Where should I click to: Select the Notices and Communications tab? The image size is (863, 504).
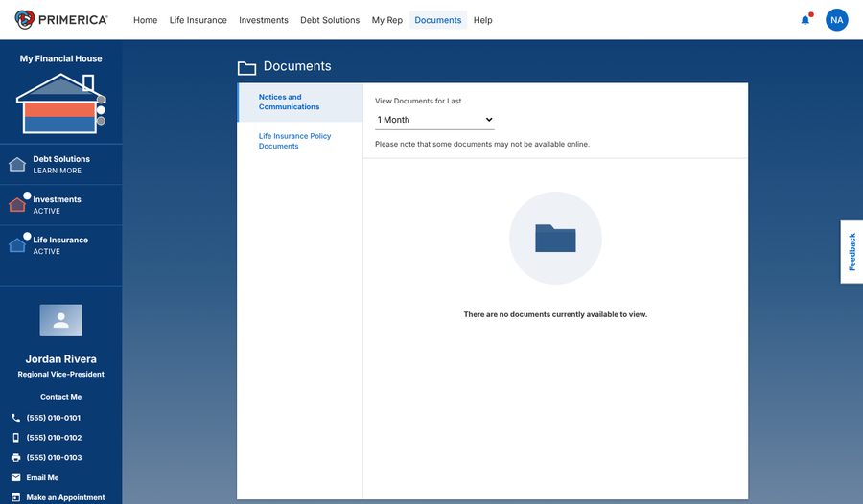tap(300, 103)
